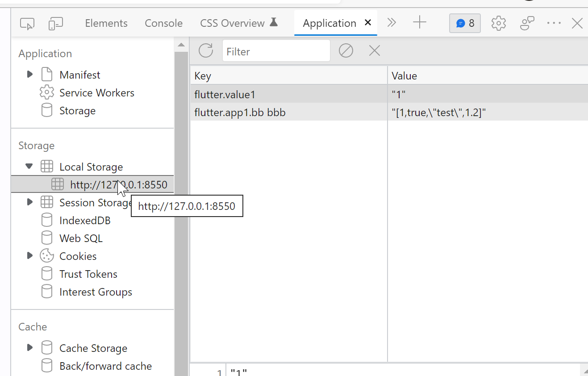This screenshot has height=376, width=588.
Task: Open DevTools settings
Action: tap(498, 23)
